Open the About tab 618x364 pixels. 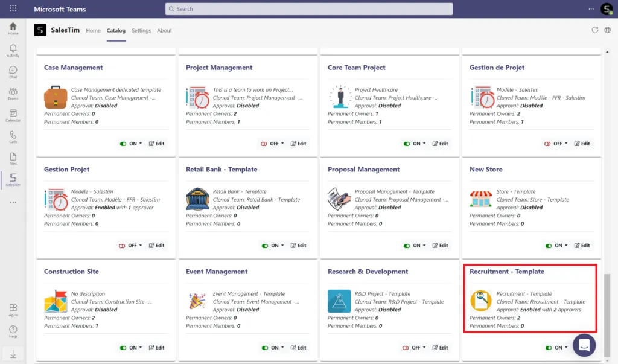point(164,30)
